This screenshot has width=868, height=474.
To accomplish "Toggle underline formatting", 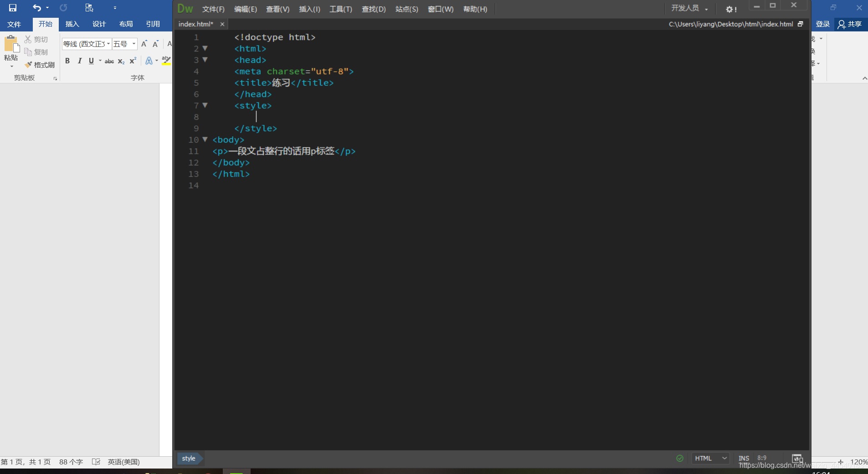I will coord(91,61).
